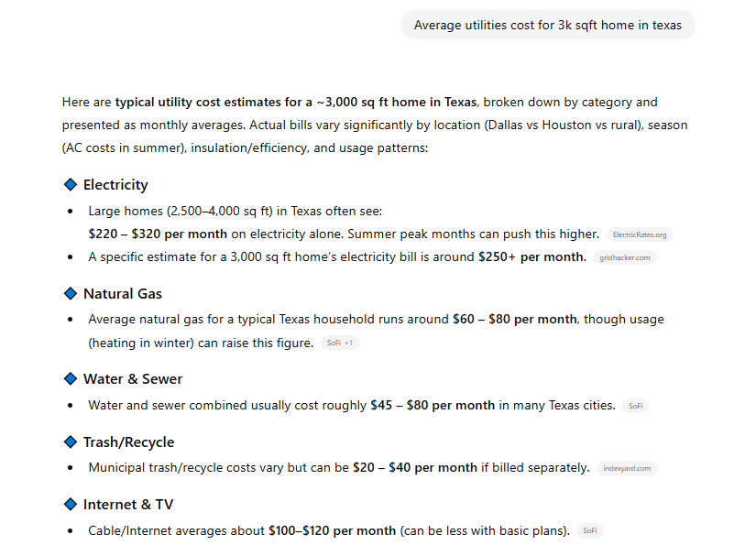Click the bold "$60 – $80 per month" gas figure

pyautogui.click(x=514, y=320)
